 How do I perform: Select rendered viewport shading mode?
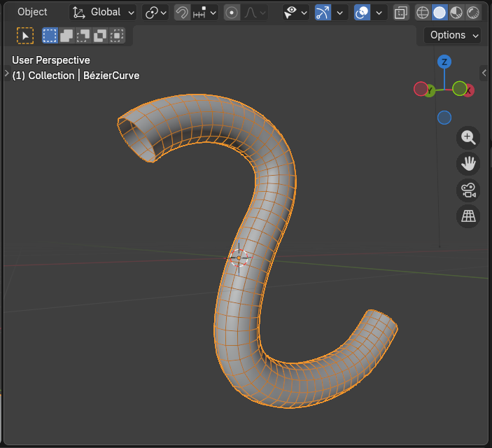click(473, 13)
